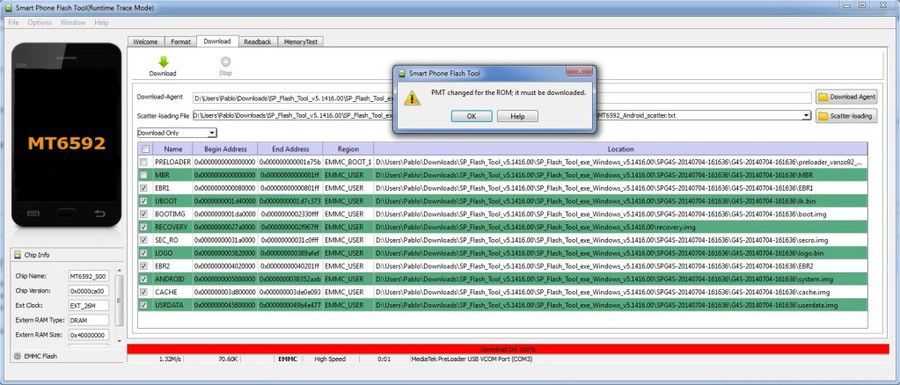The height and width of the screenshot is (385, 900).
Task: Open the File menu
Action: (x=14, y=22)
